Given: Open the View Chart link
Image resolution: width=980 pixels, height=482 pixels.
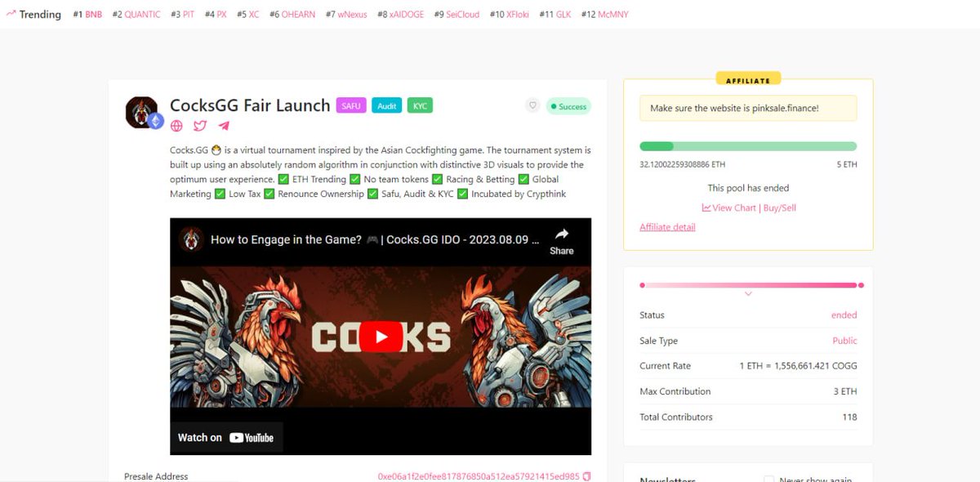Looking at the screenshot, I should (x=728, y=208).
